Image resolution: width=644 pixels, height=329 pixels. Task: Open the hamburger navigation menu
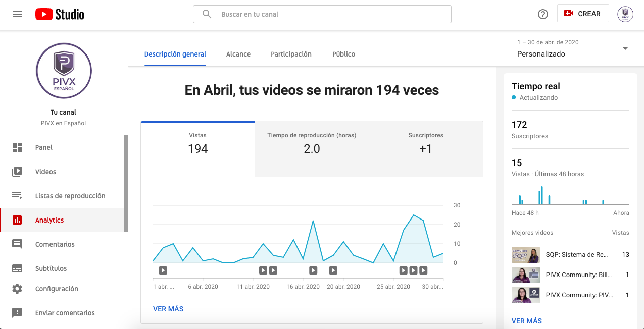17,14
